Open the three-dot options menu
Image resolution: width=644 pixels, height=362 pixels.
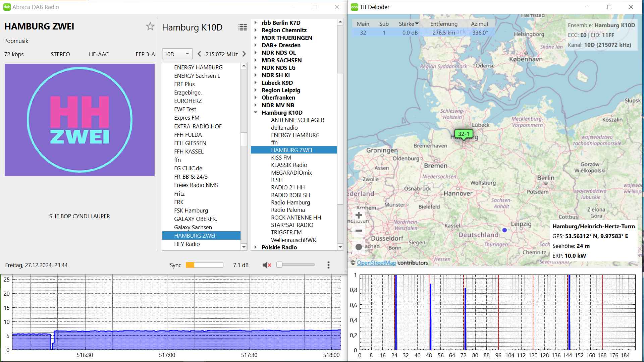(328, 265)
